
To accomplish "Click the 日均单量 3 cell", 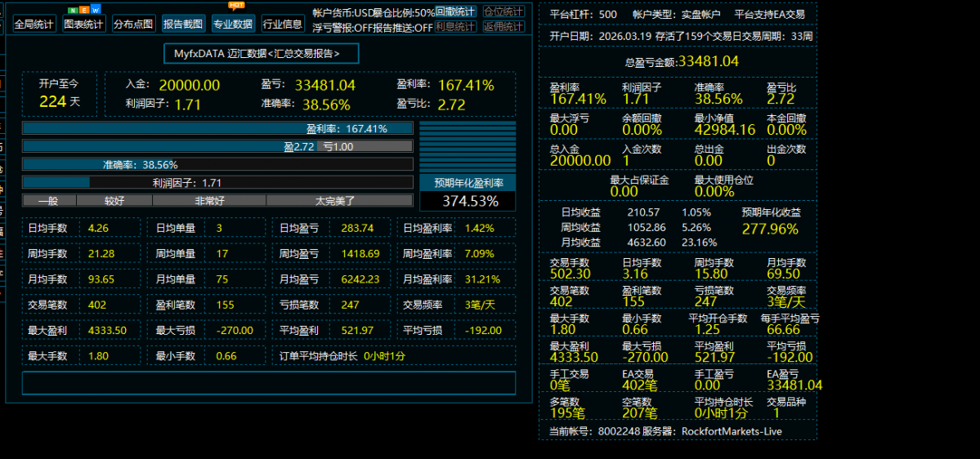I will point(206,228).
